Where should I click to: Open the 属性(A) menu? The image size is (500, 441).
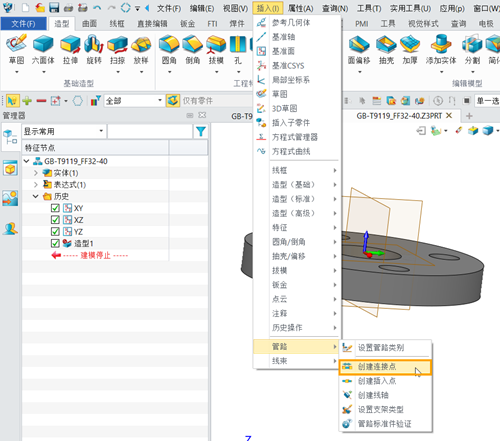point(301,8)
